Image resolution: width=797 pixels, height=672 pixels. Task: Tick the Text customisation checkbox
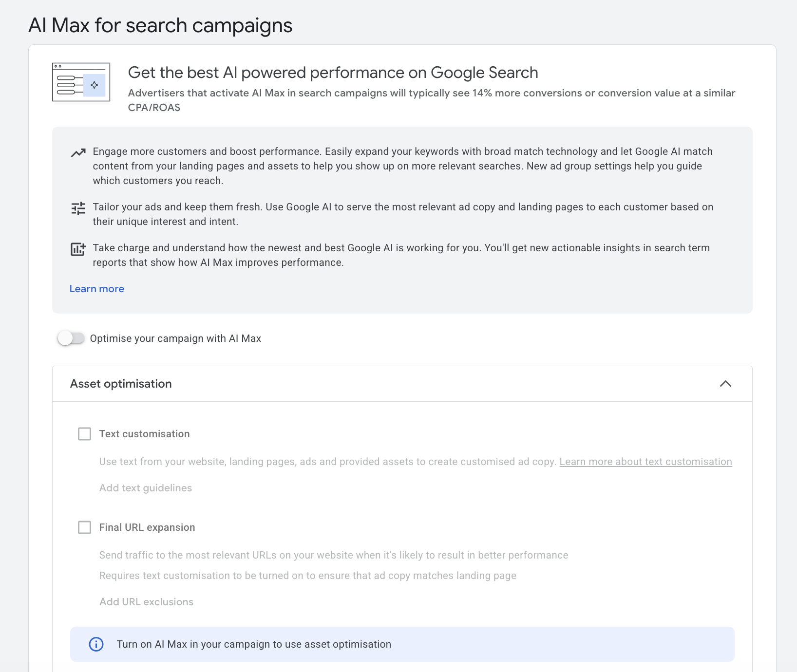(x=85, y=434)
